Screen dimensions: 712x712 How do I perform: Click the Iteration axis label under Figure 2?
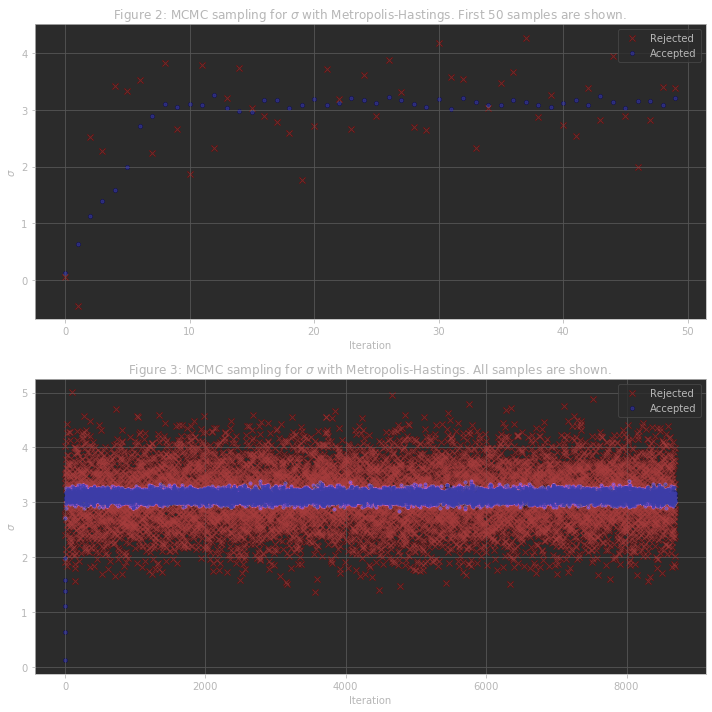tap(370, 345)
